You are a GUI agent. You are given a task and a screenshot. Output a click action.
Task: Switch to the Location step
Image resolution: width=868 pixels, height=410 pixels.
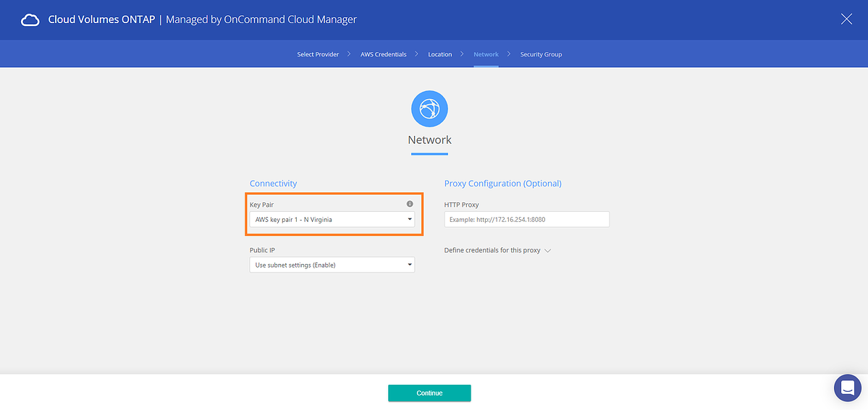439,54
